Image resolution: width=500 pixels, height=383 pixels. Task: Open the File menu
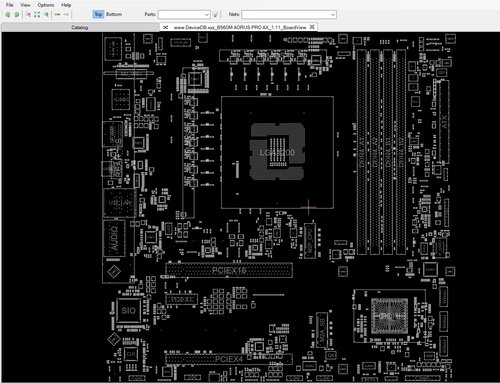(x=10, y=5)
